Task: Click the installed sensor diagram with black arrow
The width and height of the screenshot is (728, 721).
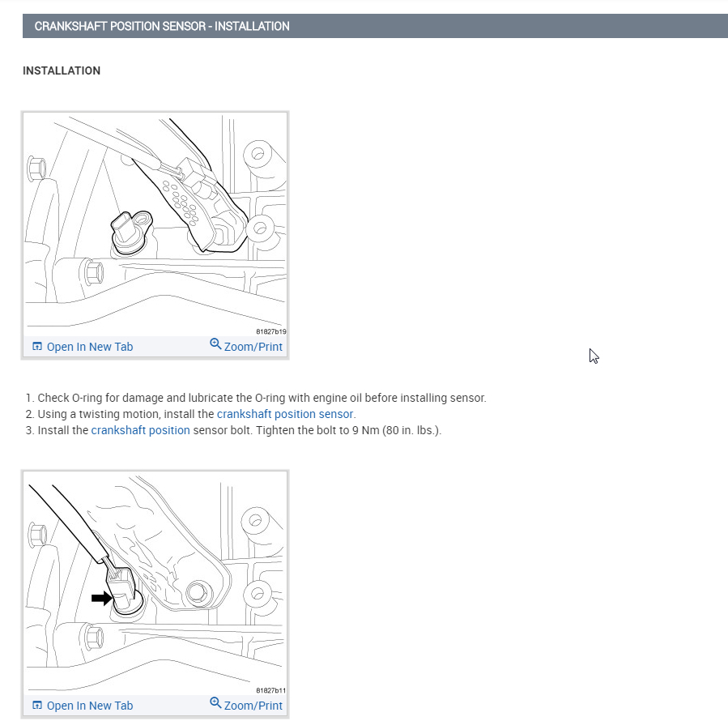Action: point(155,582)
